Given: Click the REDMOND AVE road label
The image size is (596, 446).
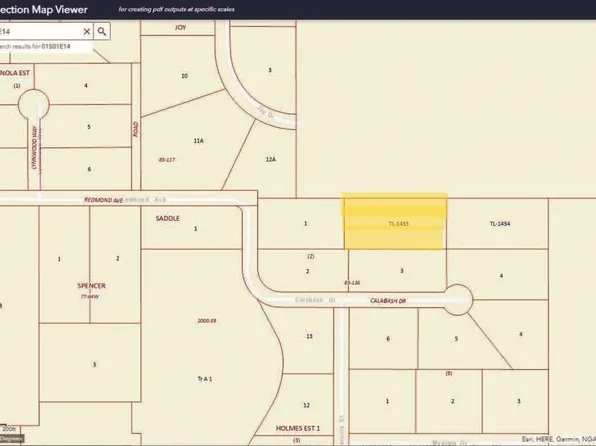Looking at the screenshot, I should pyautogui.click(x=103, y=200).
